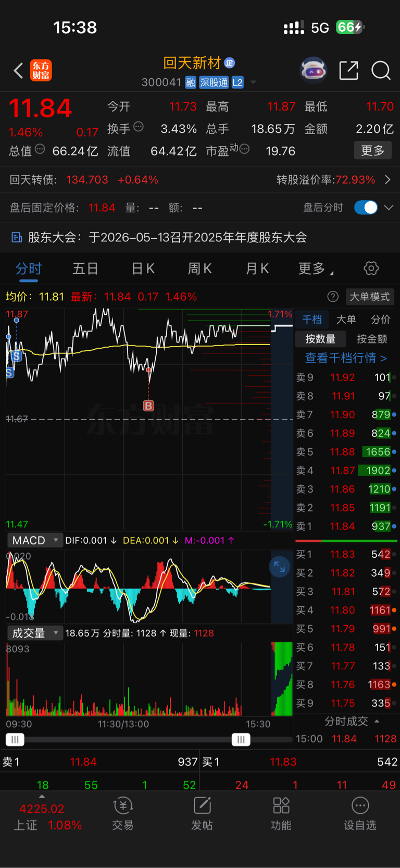The width and height of the screenshot is (400, 868).
Task: Tap 转股溢价率 72.93% value
Action: pos(355,180)
